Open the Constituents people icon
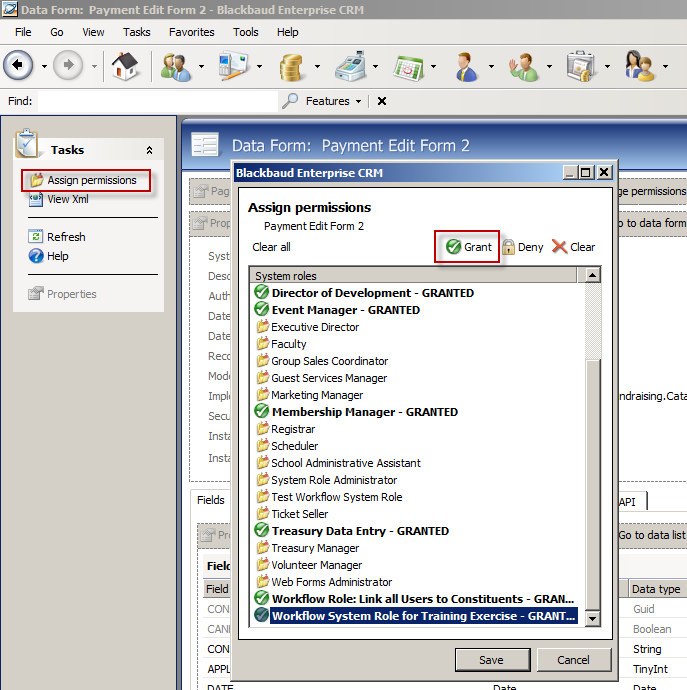Image resolution: width=687 pixels, height=690 pixels. click(175, 67)
